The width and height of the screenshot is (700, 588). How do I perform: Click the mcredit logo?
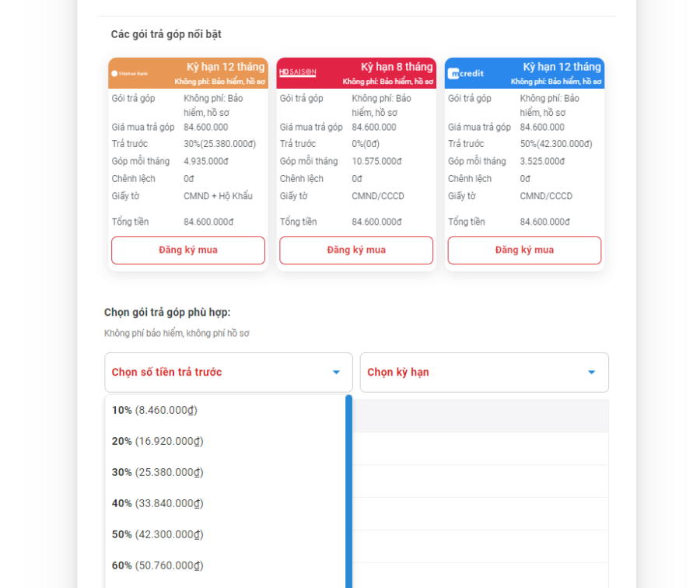(x=466, y=74)
